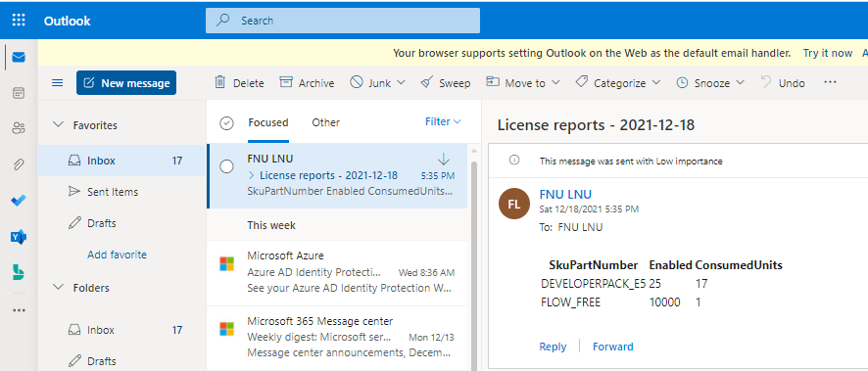Image resolution: width=868 pixels, height=371 pixels.
Task: Click the Sweep broom icon
Action: coord(427,82)
